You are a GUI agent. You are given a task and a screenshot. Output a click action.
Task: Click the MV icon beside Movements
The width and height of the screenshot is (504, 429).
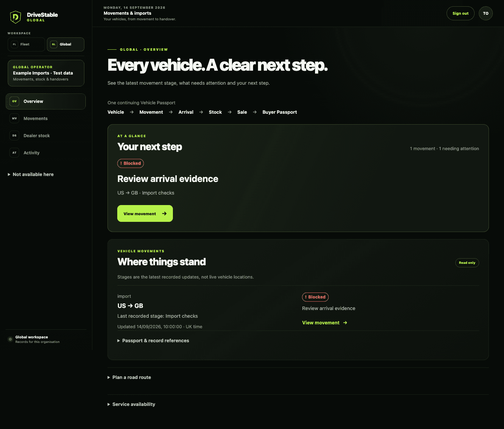[14, 119]
